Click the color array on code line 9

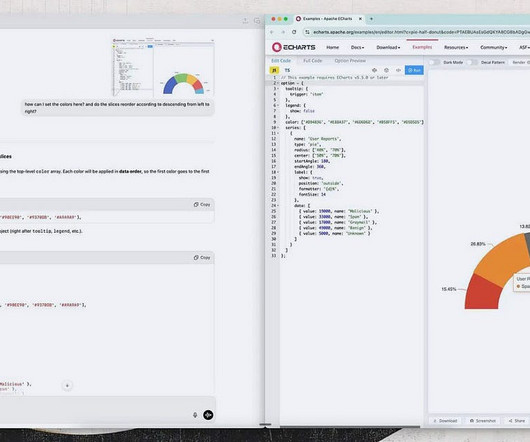pos(354,122)
